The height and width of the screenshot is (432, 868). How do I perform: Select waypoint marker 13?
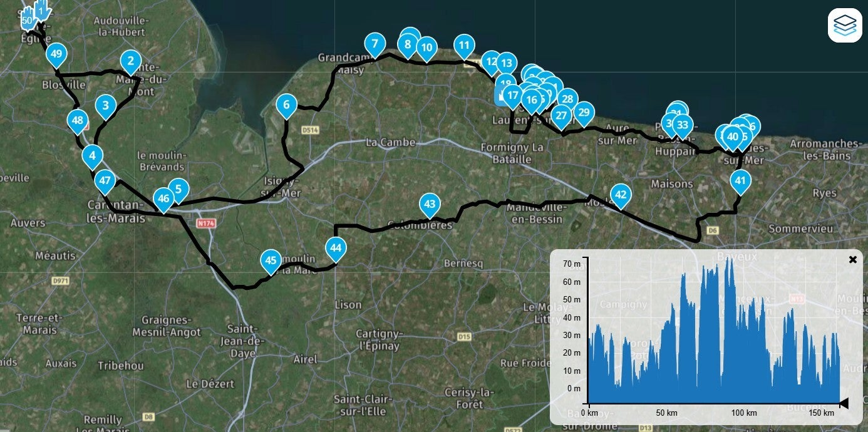point(506,63)
